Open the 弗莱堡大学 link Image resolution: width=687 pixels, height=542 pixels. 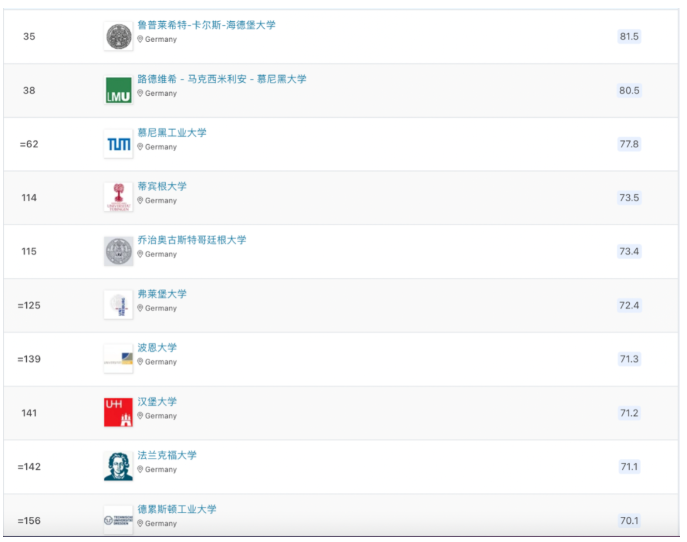(162, 294)
